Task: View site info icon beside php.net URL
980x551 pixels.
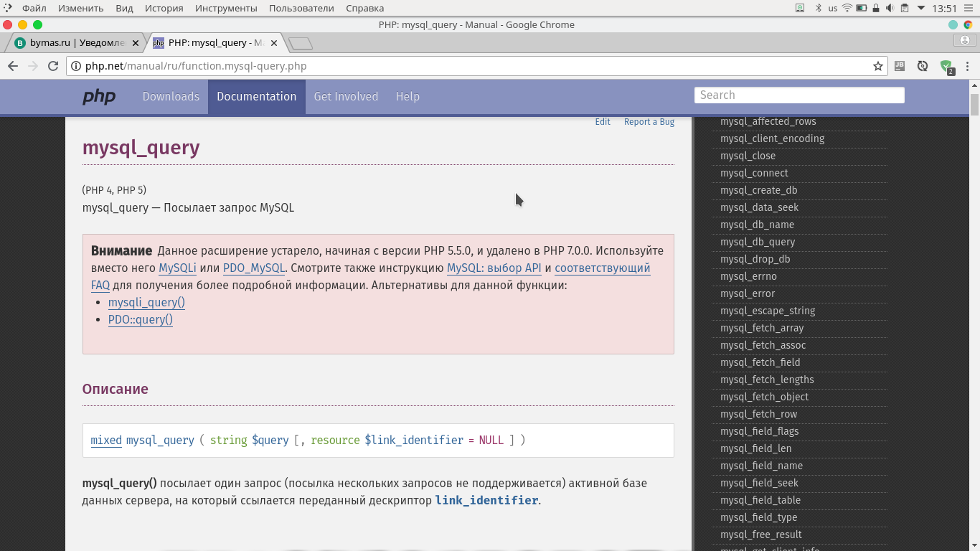Action: click(x=76, y=66)
